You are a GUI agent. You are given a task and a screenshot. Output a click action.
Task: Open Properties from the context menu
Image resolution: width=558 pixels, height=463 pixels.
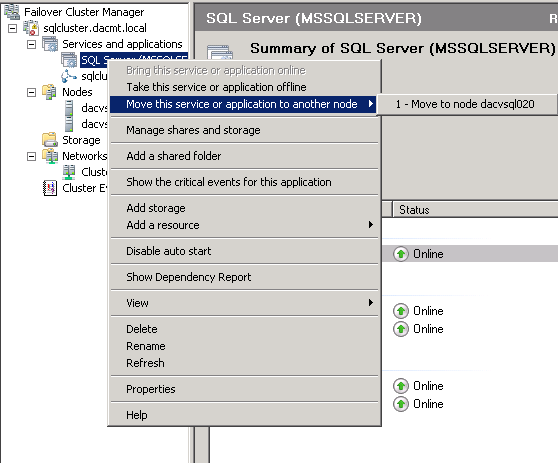point(244,389)
